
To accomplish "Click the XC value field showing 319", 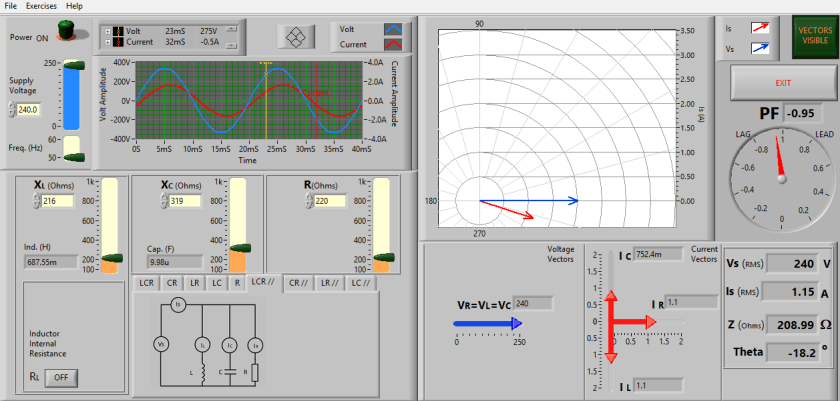I will (185, 201).
